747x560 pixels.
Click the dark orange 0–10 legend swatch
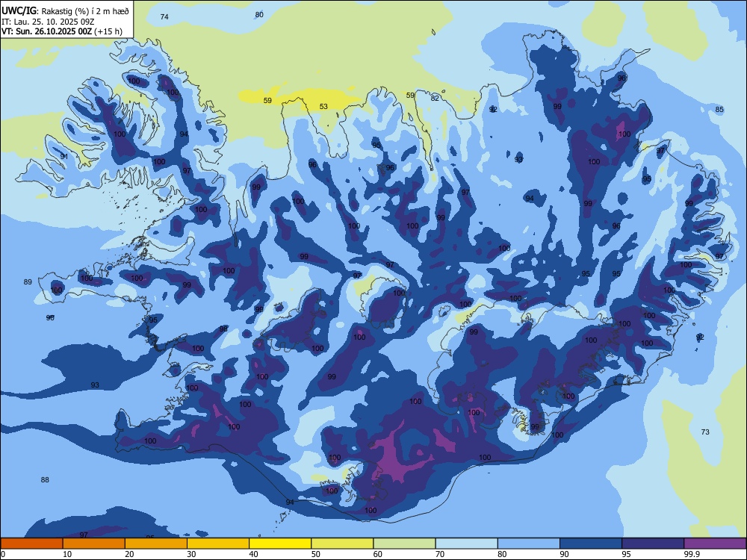[x=31, y=544]
